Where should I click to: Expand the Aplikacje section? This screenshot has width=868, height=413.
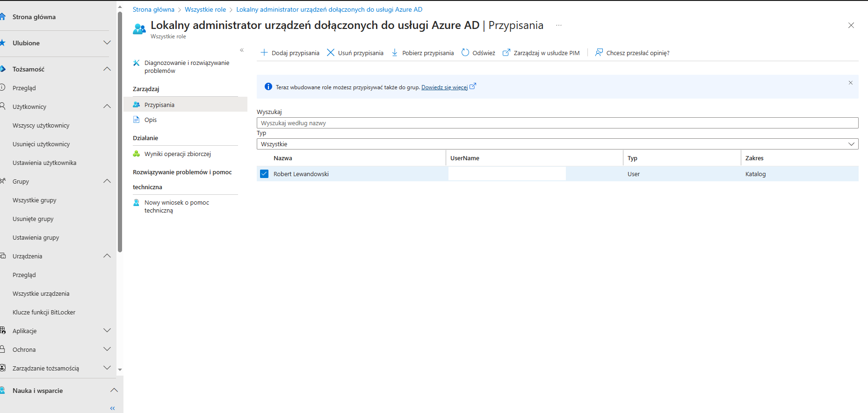107,331
